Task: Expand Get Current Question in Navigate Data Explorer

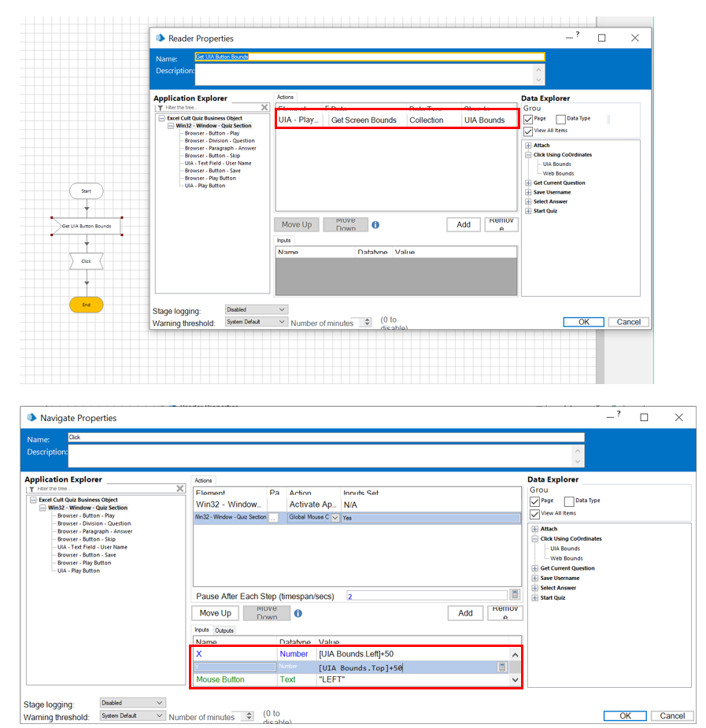Action: [x=535, y=568]
